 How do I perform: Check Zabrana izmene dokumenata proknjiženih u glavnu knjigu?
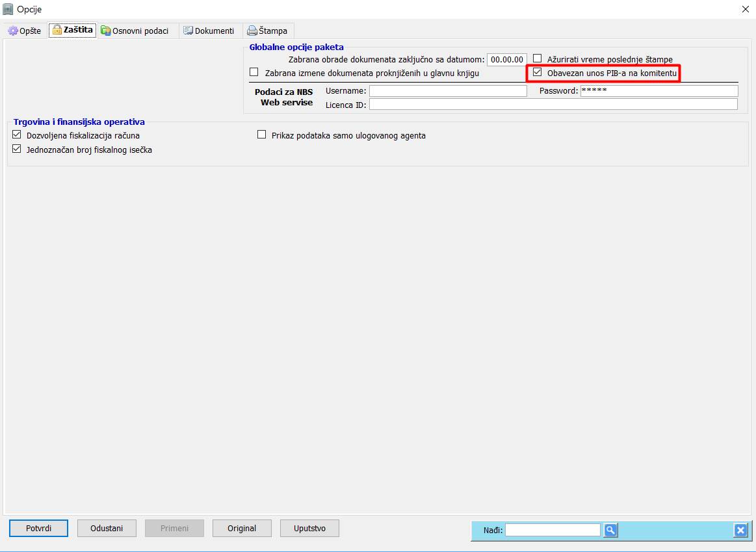tap(254, 72)
